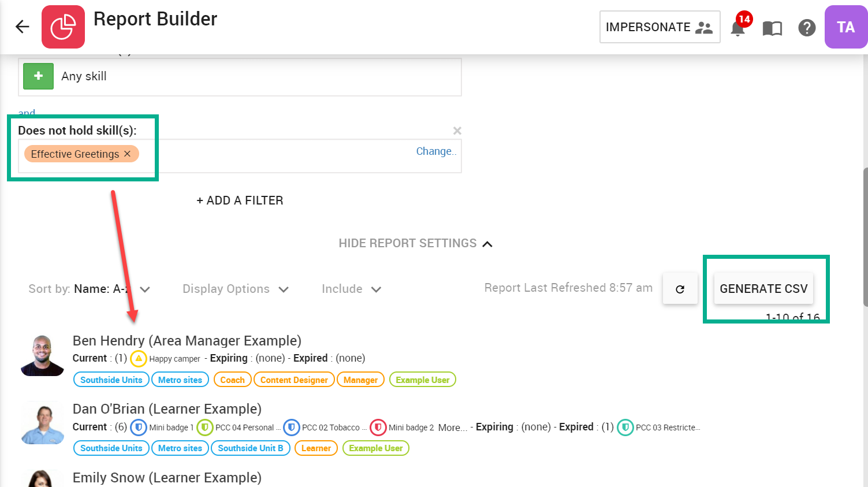The width and height of the screenshot is (868, 487).
Task: Open the Sort by Name dropdown
Action: (x=89, y=289)
